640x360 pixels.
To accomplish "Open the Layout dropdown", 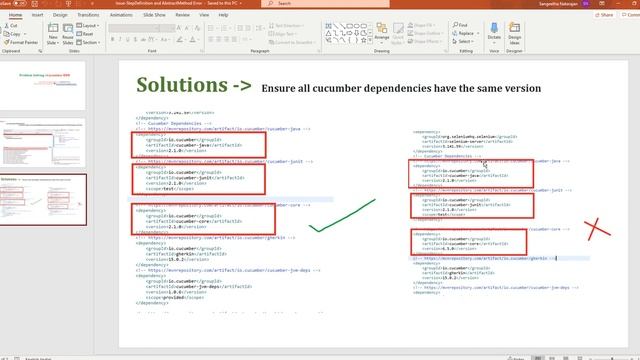I will pyautogui.click(x=88, y=26).
